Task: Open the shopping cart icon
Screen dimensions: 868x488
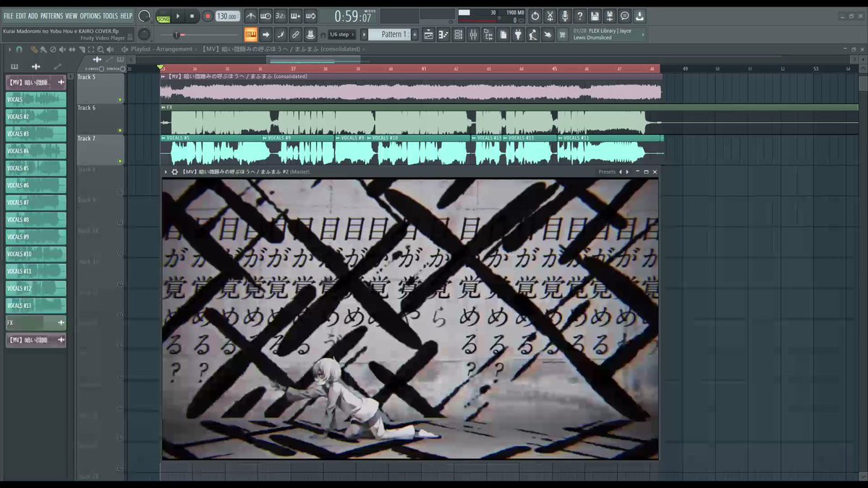Action: click(562, 34)
